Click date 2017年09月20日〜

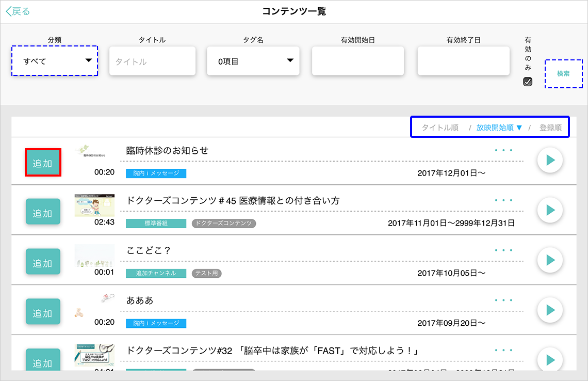(451, 323)
